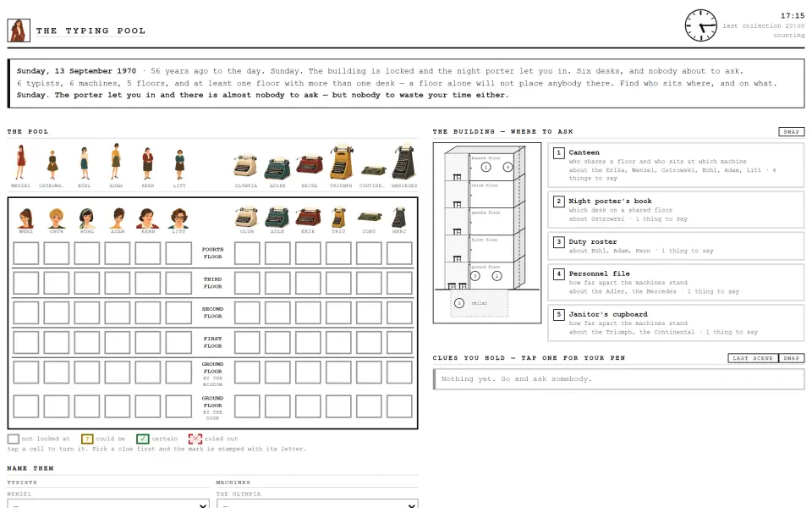Mark the Adam cell on First Floor row
This screenshot has width=812, height=508.
tap(118, 343)
